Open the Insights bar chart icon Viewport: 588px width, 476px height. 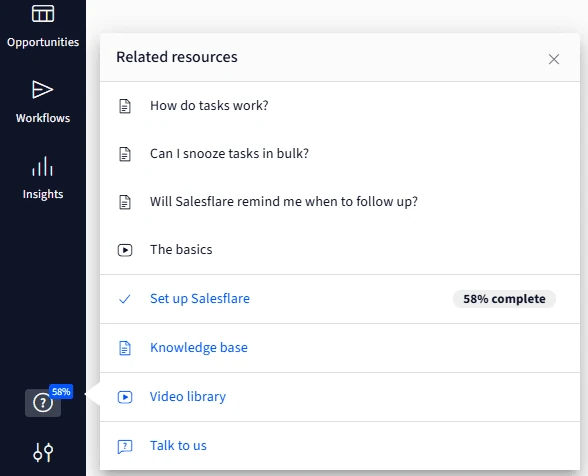click(42, 166)
